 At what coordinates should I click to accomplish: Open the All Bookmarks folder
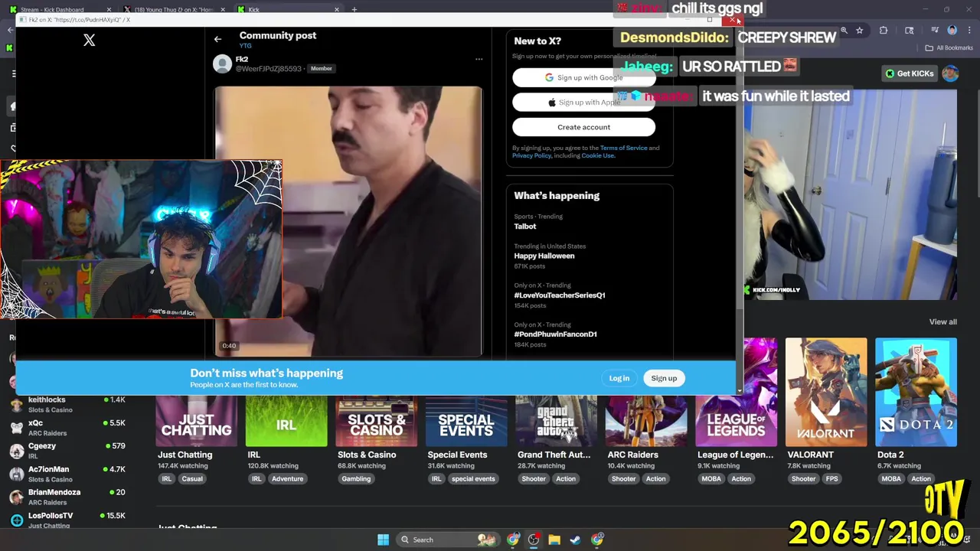point(949,47)
